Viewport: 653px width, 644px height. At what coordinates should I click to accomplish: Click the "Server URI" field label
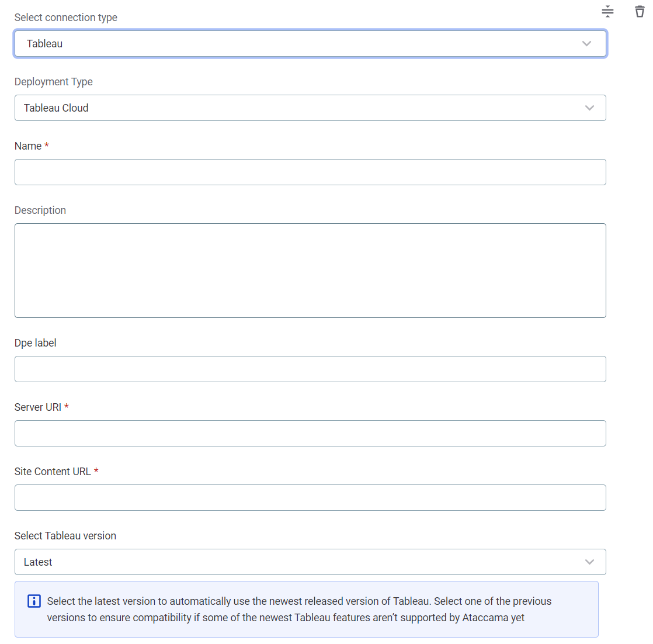pos(38,407)
